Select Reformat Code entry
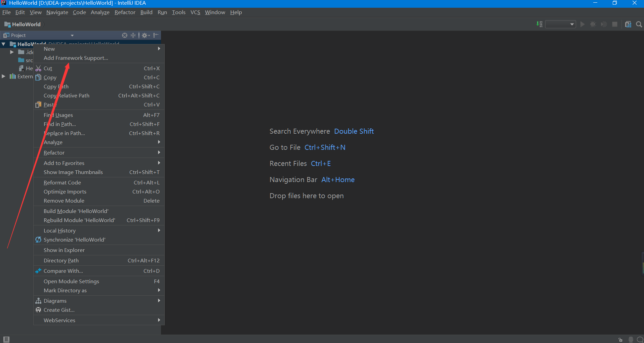The image size is (644, 343). pyautogui.click(x=99, y=182)
